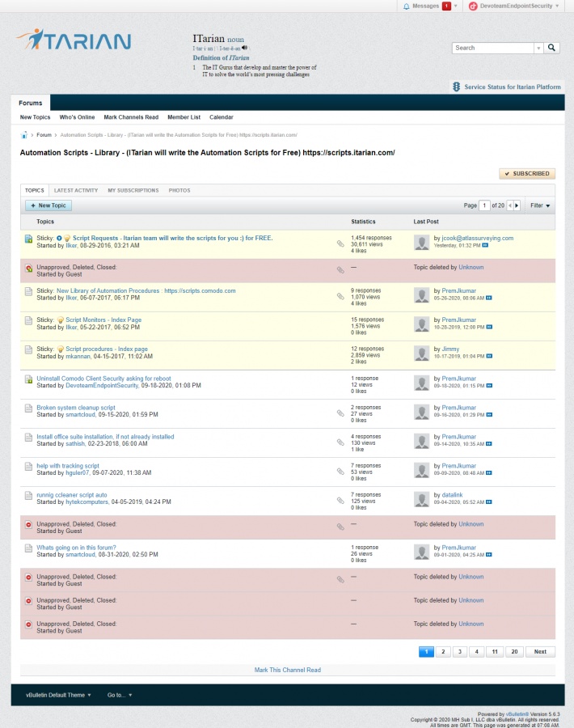Open the Messages bell notification icon

pyautogui.click(x=407, y=6)
